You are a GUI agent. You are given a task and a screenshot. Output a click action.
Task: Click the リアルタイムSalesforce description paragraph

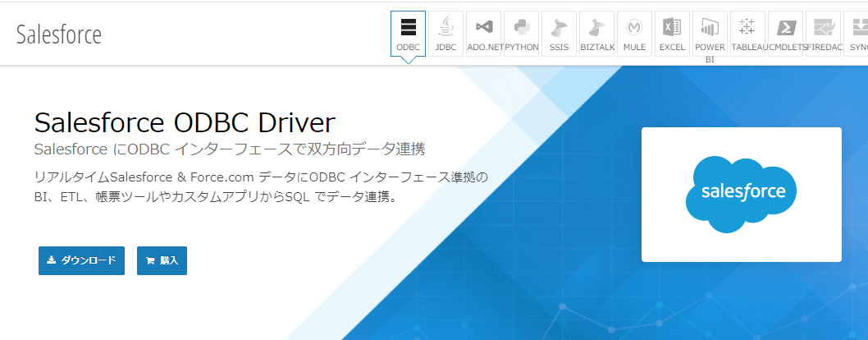tap(261, 187)
